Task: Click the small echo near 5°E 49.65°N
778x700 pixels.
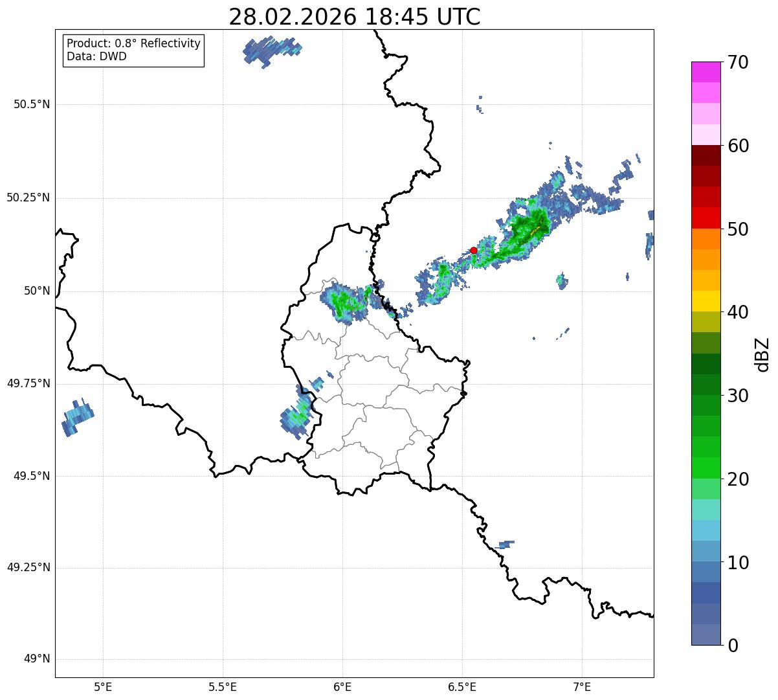Action: (77, 417)
